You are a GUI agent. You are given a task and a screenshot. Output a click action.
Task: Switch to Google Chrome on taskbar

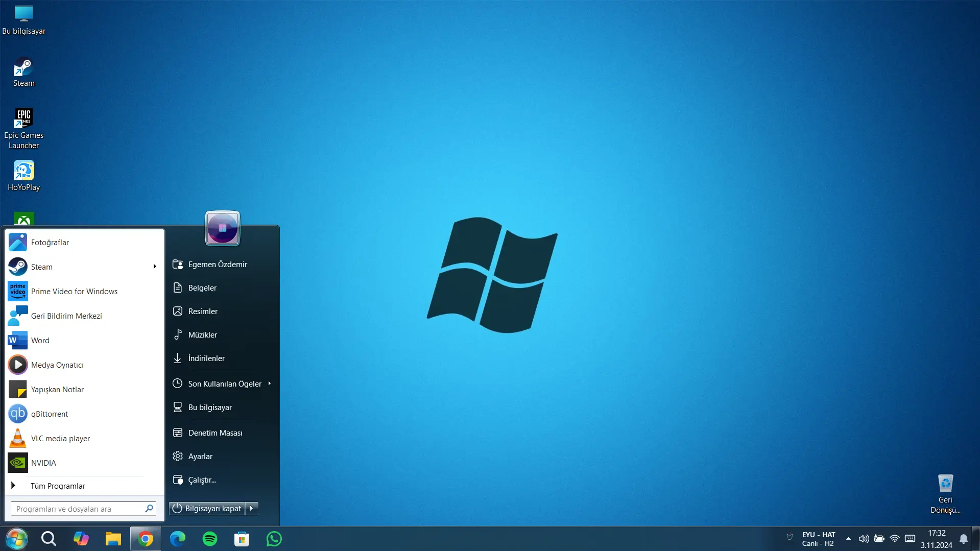pos(146,539)
